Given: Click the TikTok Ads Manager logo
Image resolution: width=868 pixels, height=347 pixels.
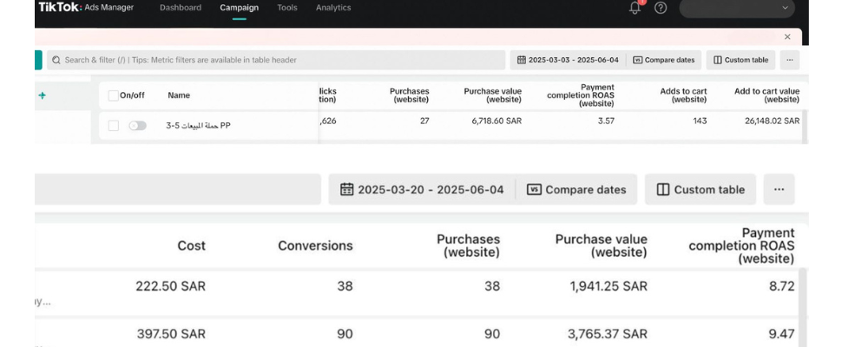Looking at the screenshot, I should pyautogui.click(x=85, y=8).
